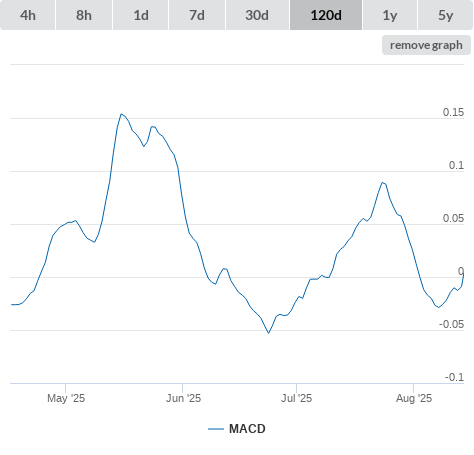Click the Jul '25 axis label

(296, 398)
